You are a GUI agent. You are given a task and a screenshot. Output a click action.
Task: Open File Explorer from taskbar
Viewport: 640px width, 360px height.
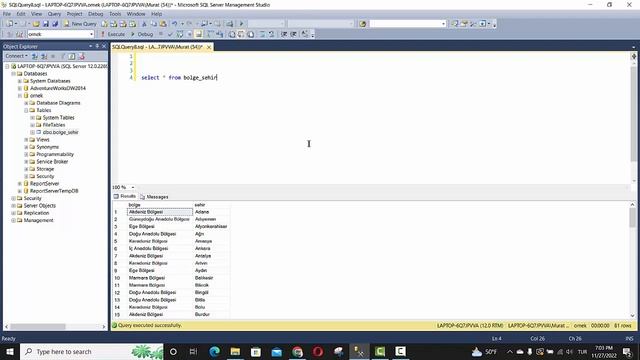(x=235, y=351)
